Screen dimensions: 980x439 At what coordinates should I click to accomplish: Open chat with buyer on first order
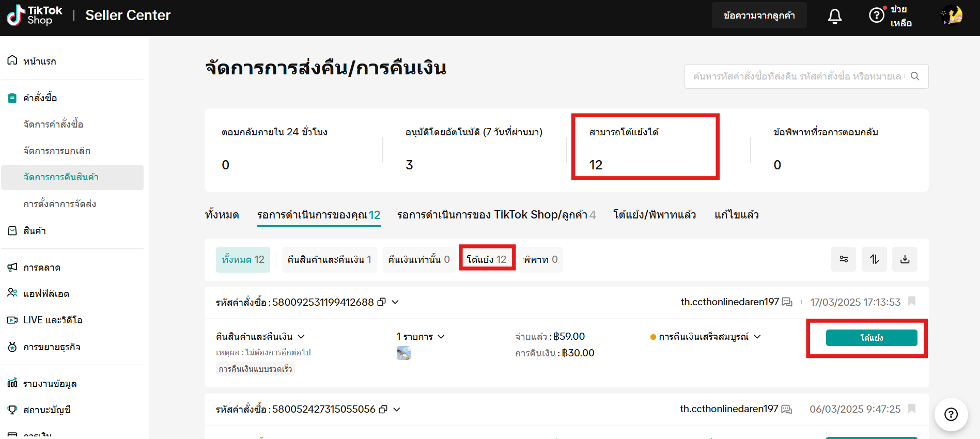pyautogui.click(x=787, y=302)
